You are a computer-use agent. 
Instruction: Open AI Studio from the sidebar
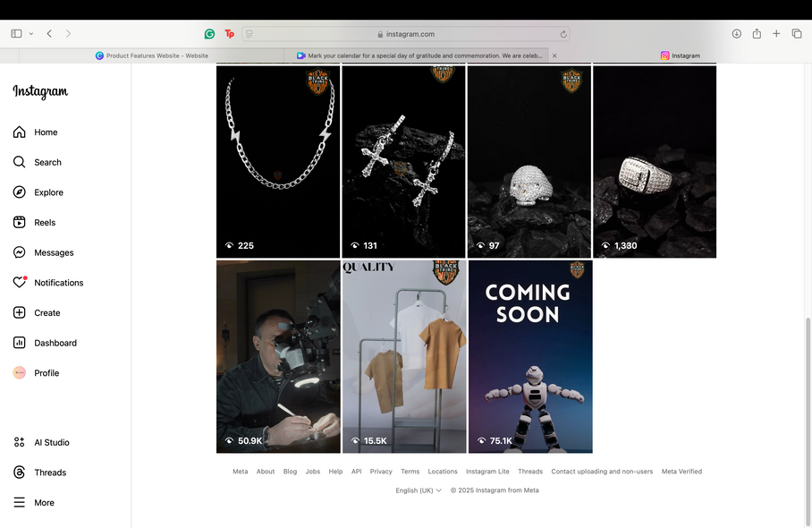coord(20,442)
